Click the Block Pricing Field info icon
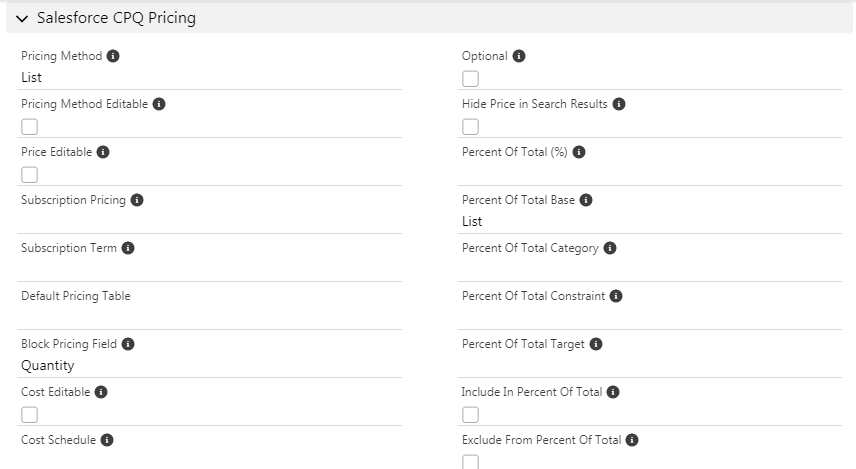The image size is (856, 469). click(128, 344)
